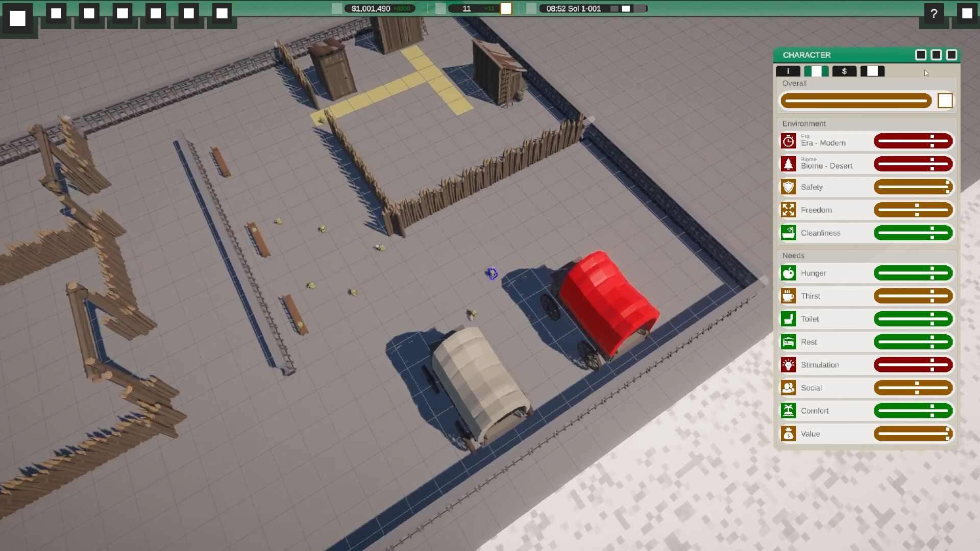Select the Toilet need icon
This screenshot has width=980, height=551.
tap(789, 319)
